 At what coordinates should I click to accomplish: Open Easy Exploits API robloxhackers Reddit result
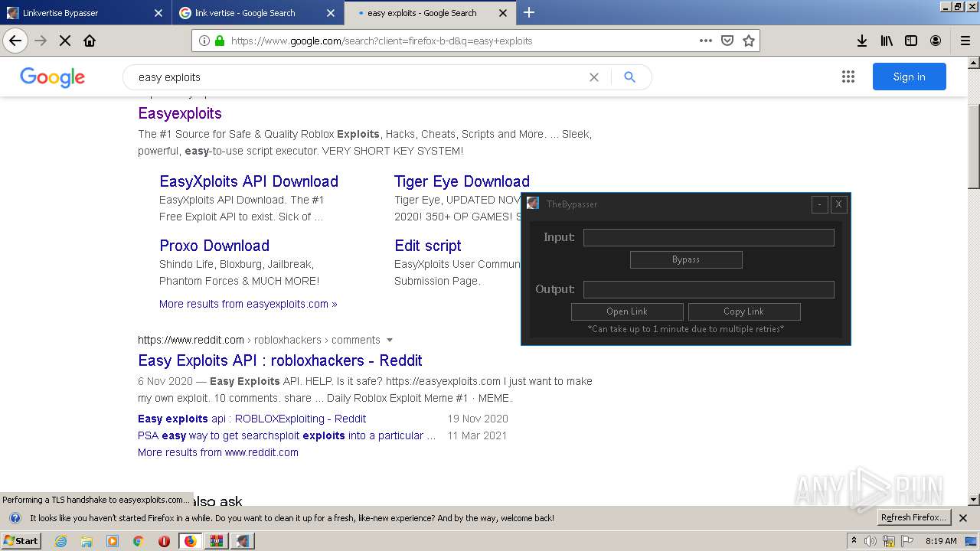280,360
